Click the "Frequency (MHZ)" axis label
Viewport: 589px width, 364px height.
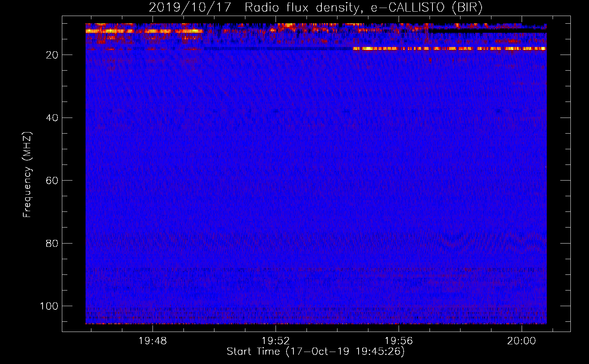tap(27, 174)
